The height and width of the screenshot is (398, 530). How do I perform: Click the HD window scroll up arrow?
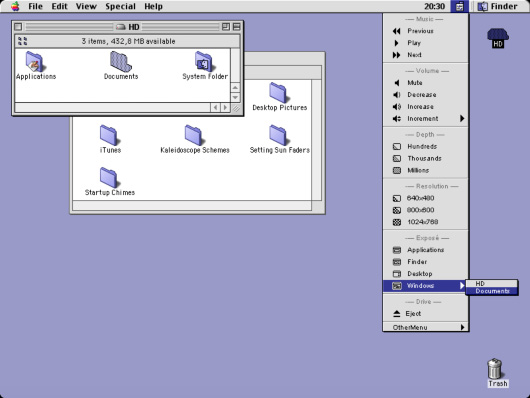pyautogui.click(x=236, y=88)
